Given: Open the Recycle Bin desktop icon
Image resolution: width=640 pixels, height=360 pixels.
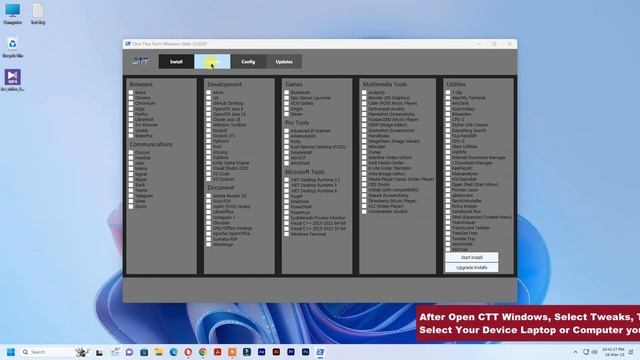Looking at the screenshot, I should [13, 47].
